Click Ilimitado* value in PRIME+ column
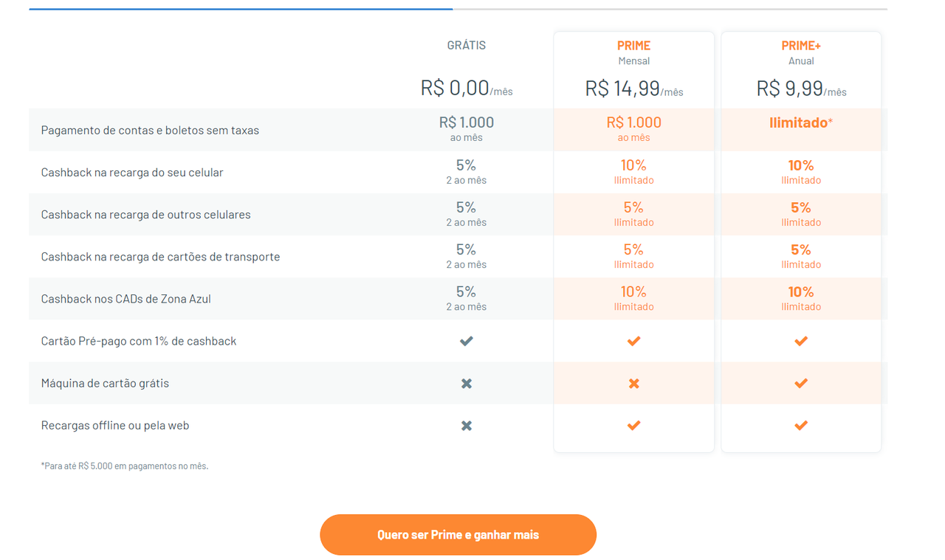This screenshot has width=945, height=560. pyautogui.click(x=801, y=122)
